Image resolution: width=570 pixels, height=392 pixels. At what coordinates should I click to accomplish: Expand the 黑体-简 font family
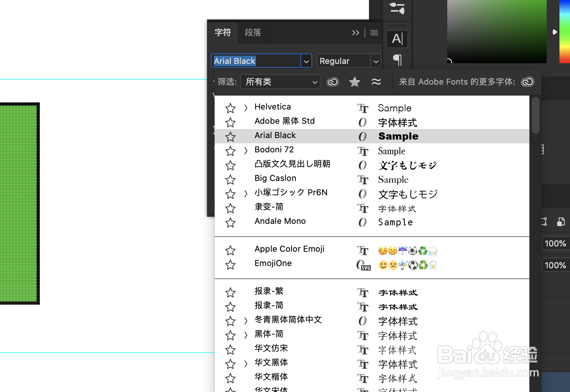pos(246,335)
